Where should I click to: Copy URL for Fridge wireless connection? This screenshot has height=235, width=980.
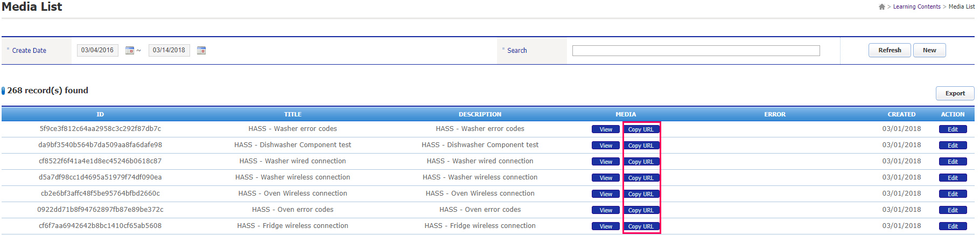coord(641,226)
